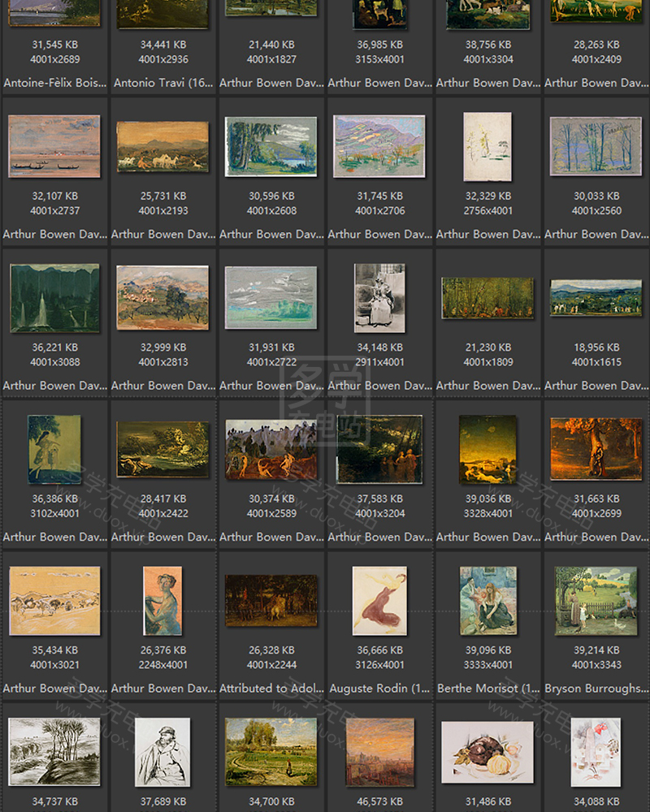The image size is (650, 812).
Task: Open the 46,573 KB sunset cityscape thumbnail
Action: tap(379, 752)
